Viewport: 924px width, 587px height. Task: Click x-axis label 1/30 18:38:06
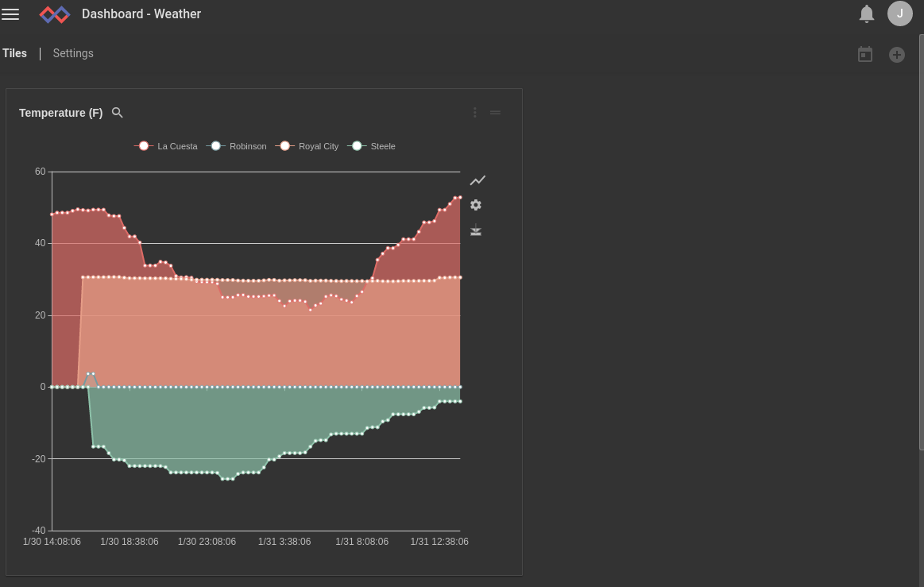129,542
